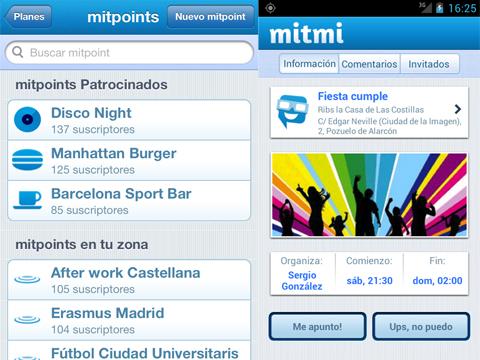Screen dimensions: 480x360
Task: Tap the 137 suscriptores count
Action: pos(93,129)
